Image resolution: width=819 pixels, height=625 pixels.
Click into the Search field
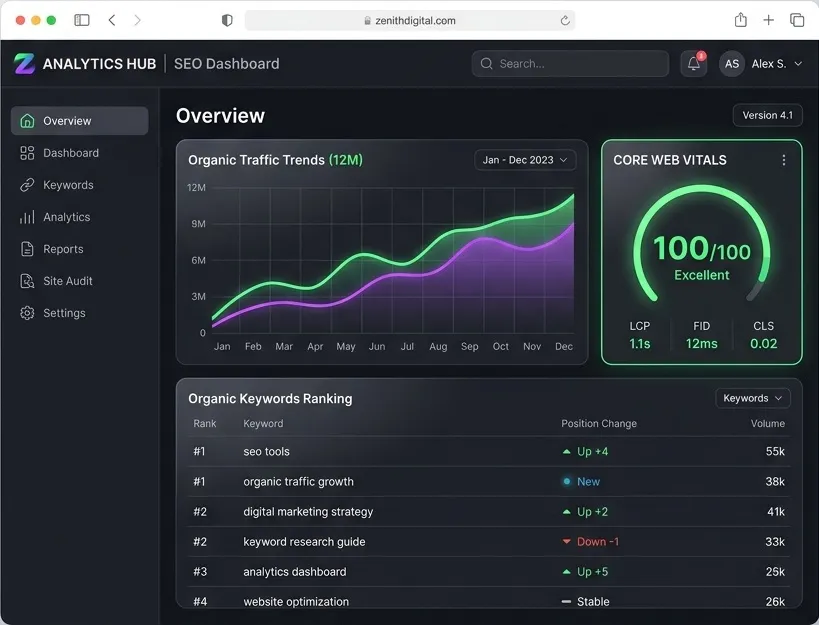[570, 64]
